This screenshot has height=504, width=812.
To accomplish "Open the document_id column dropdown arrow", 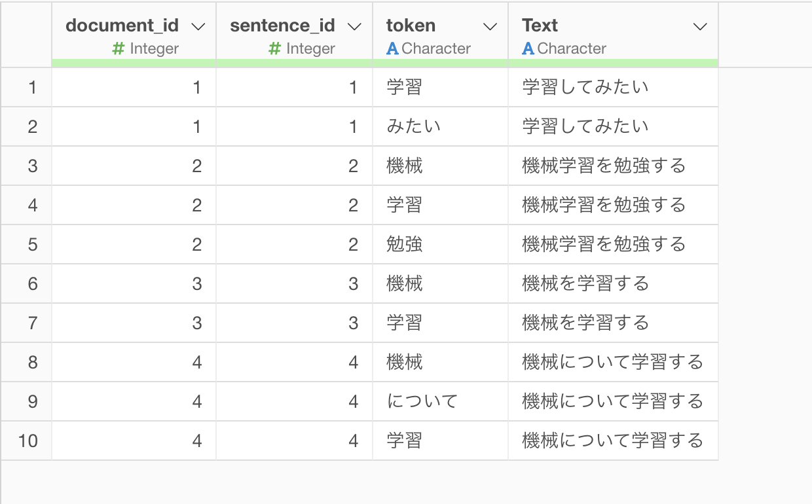I will 198,27.
